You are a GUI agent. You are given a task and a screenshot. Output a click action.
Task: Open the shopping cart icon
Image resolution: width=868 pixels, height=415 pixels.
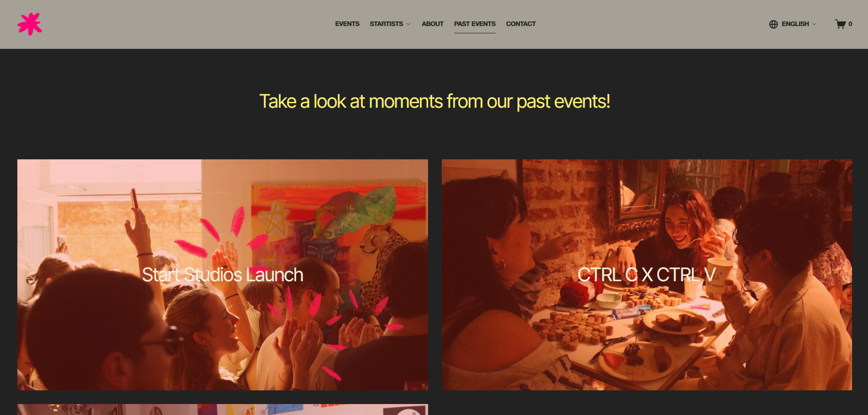(840, 24)
